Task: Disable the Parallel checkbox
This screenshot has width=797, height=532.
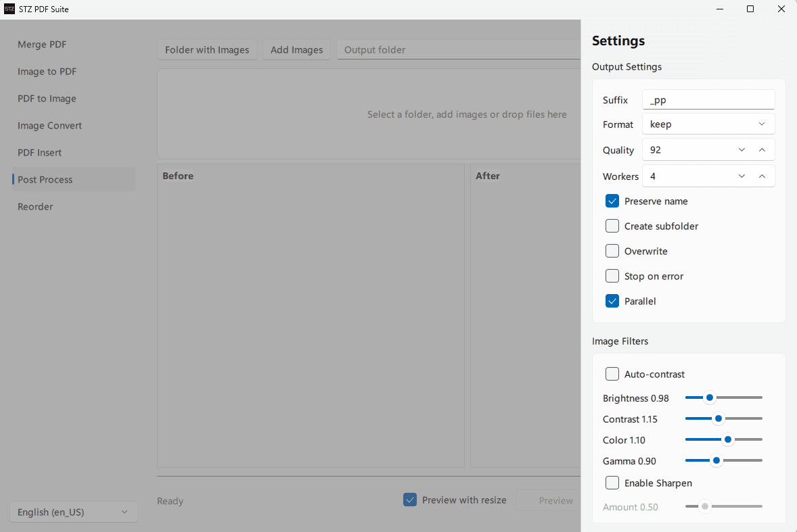Action: (x=612, y=301)
